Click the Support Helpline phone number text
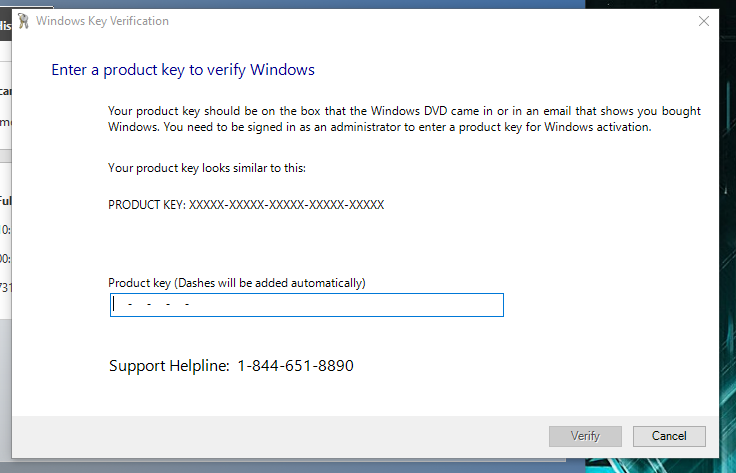The image size is (736, 473). 295,366
